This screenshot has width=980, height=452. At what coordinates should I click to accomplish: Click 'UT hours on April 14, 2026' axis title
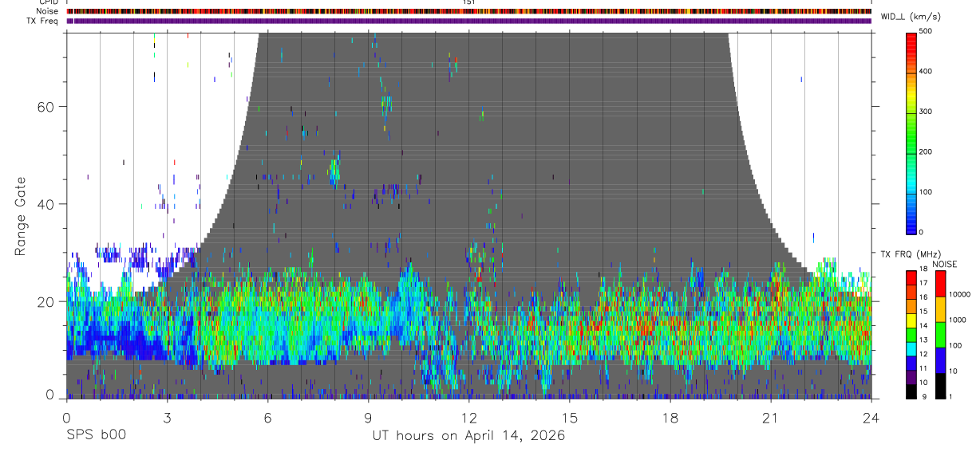[468, 435]
